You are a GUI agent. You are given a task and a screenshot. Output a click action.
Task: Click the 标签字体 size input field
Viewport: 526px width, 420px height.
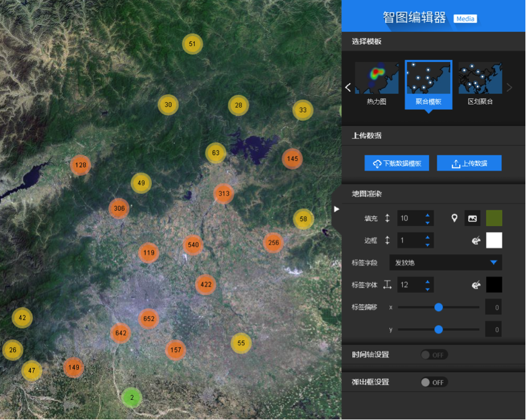(415, 284)
